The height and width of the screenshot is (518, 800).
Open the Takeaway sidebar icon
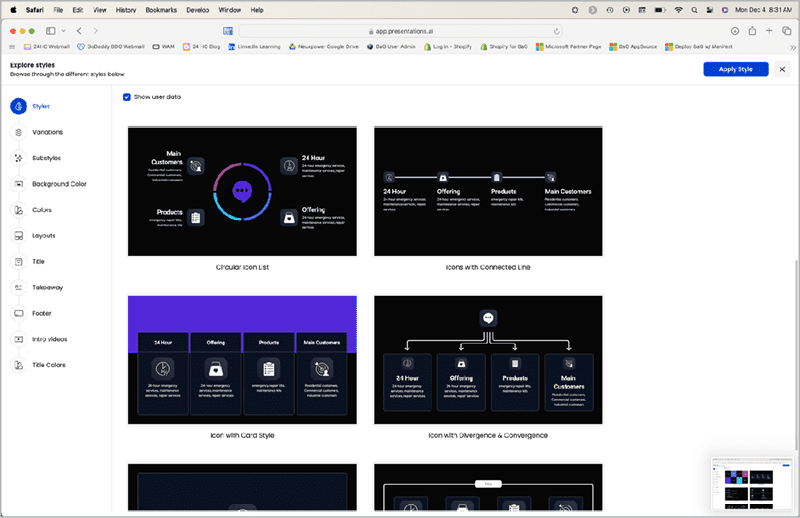(18, 287)
